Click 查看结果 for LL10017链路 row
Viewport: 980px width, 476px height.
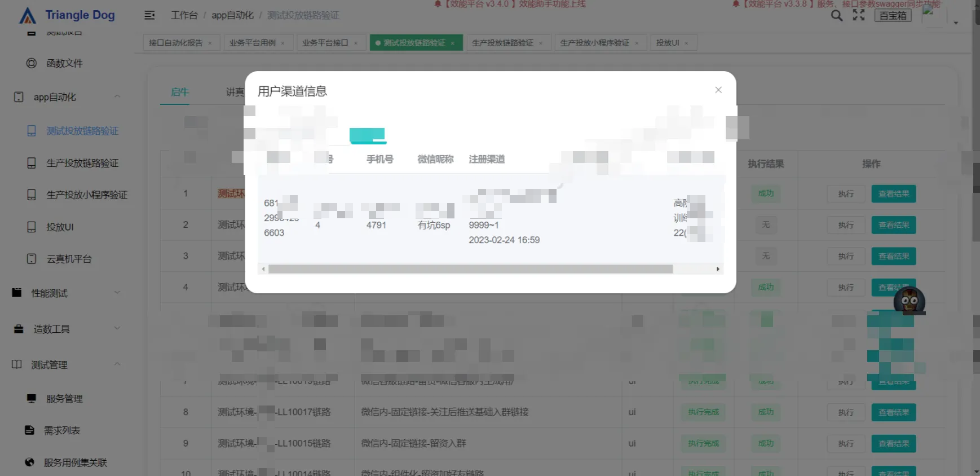[x=894, y=412]
